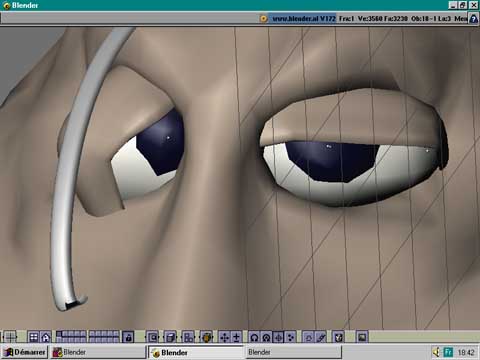
Task: Open the shaded draw mode selector icon
Action: (207, 337)
